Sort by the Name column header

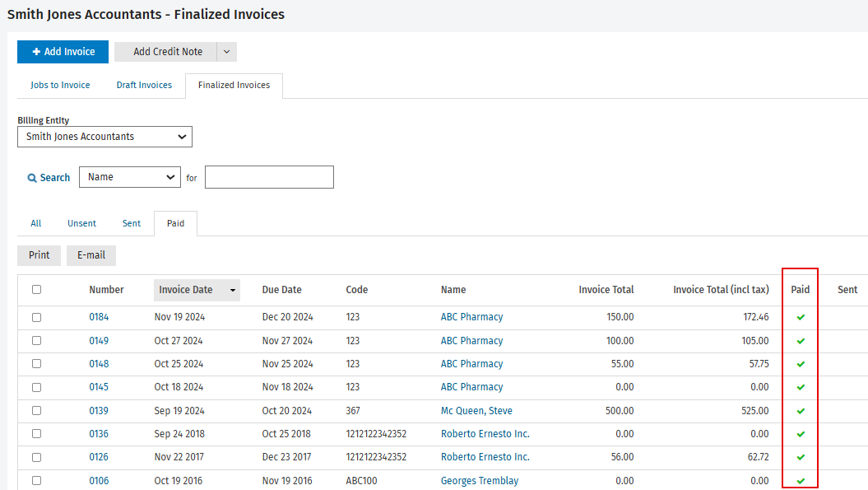tap(453, 290)
